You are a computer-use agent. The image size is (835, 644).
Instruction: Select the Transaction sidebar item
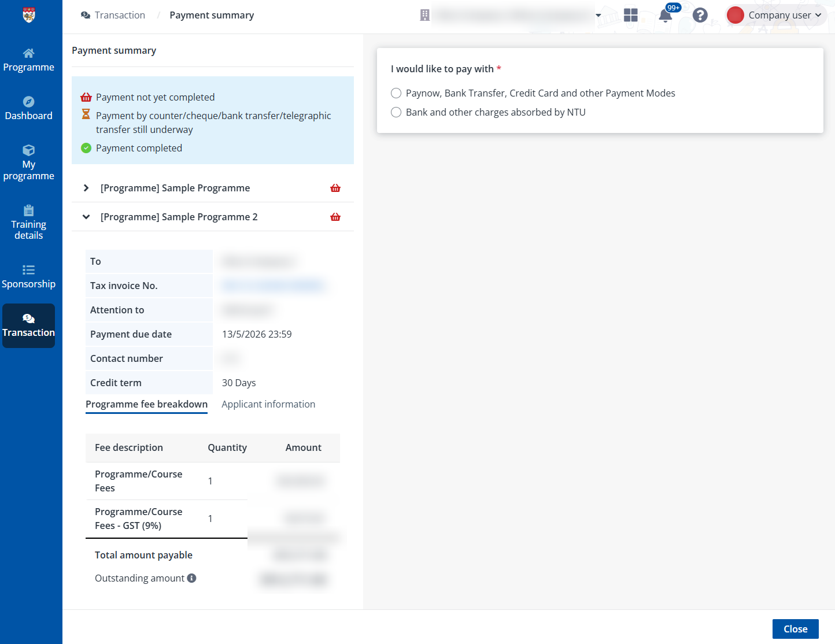pos(28,326)
